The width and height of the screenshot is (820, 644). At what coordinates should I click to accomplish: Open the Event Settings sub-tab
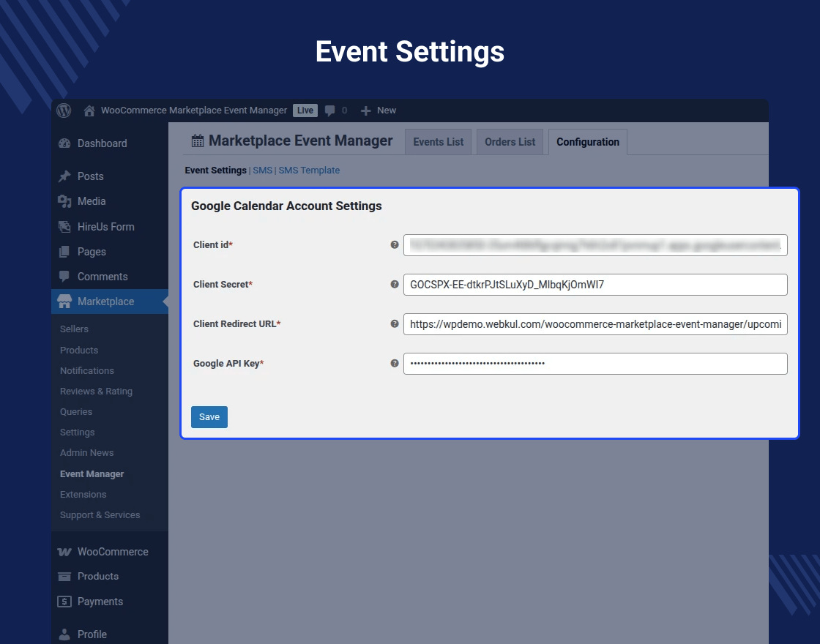click(215, 171)
